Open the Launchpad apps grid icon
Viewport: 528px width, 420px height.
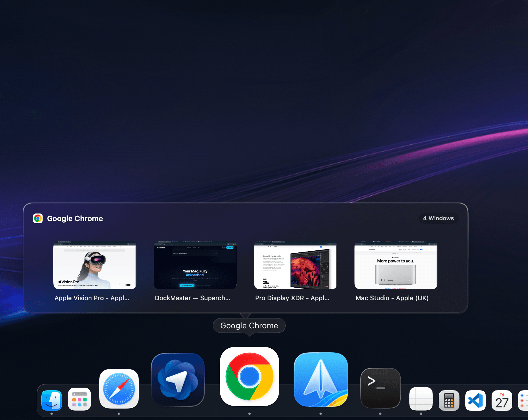[79, 399]
